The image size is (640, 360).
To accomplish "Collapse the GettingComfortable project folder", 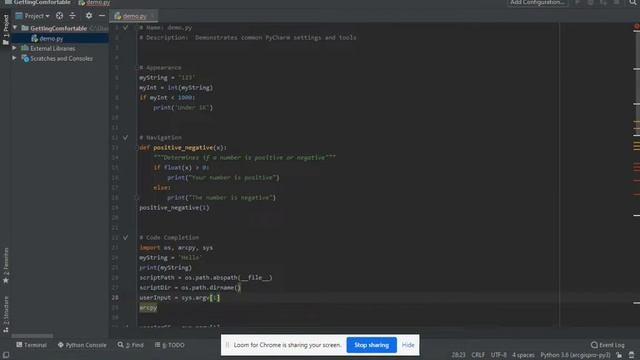I will point(15,28).
